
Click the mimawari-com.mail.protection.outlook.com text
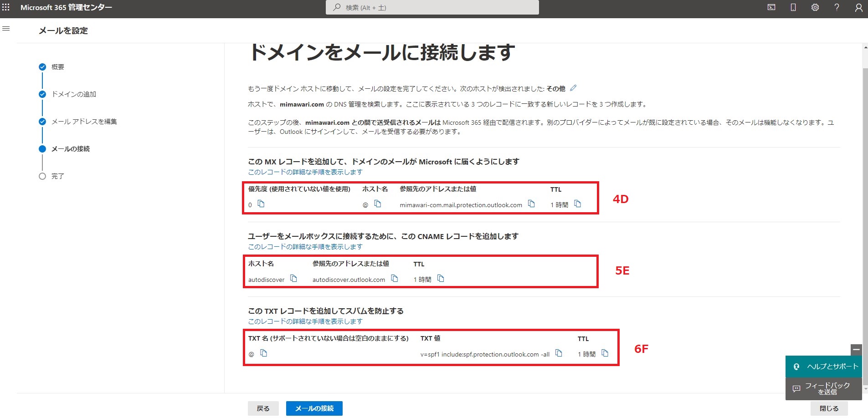(x=461, y=205)
